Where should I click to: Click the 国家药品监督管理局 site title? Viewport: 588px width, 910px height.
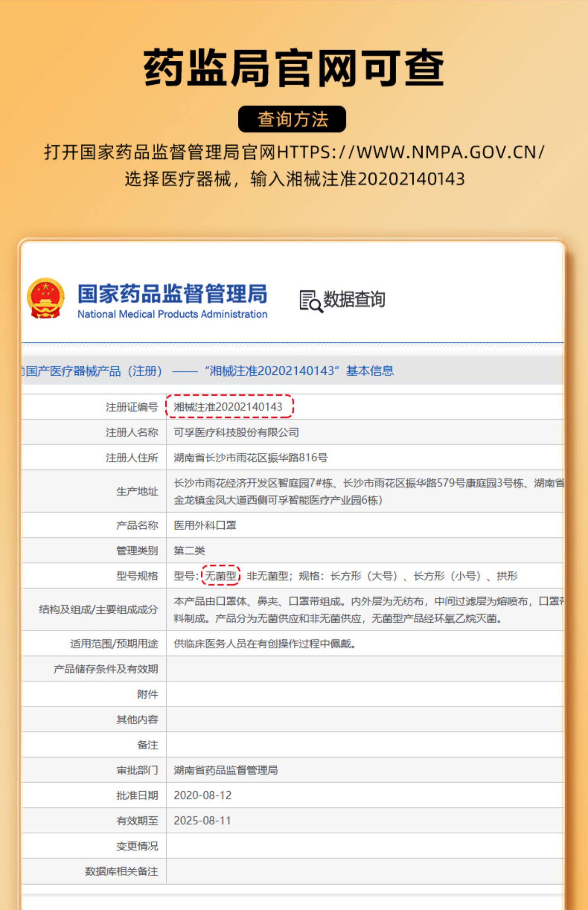(x=172, y=294)
